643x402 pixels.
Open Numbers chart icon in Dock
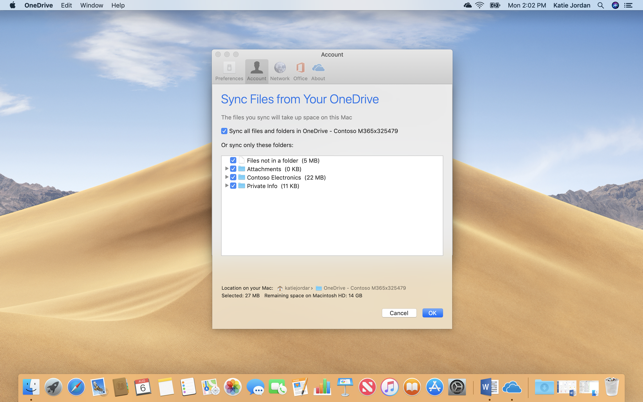coord(322,387)
